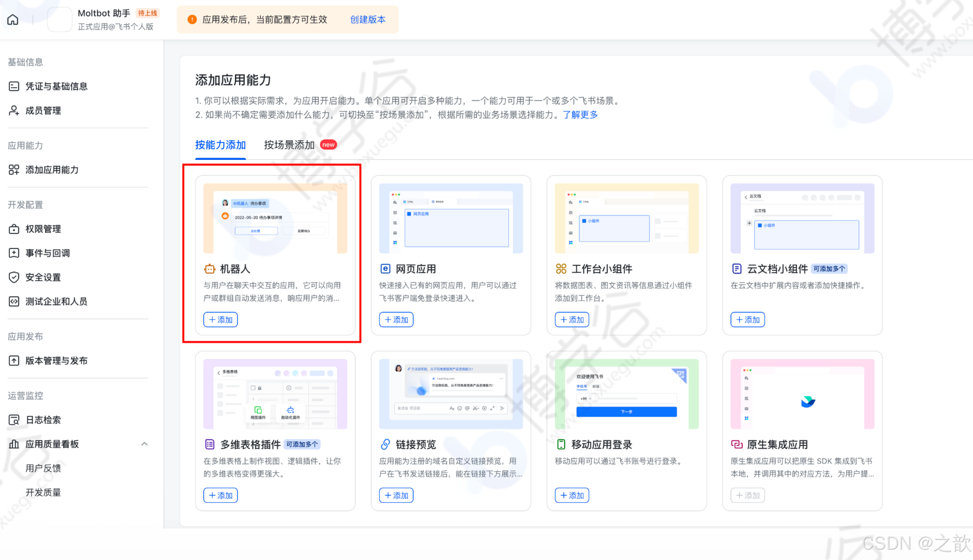Add the 机器人 capability
Image resolution: width=973 pixels, height=560 pixels.
[221, 320]
